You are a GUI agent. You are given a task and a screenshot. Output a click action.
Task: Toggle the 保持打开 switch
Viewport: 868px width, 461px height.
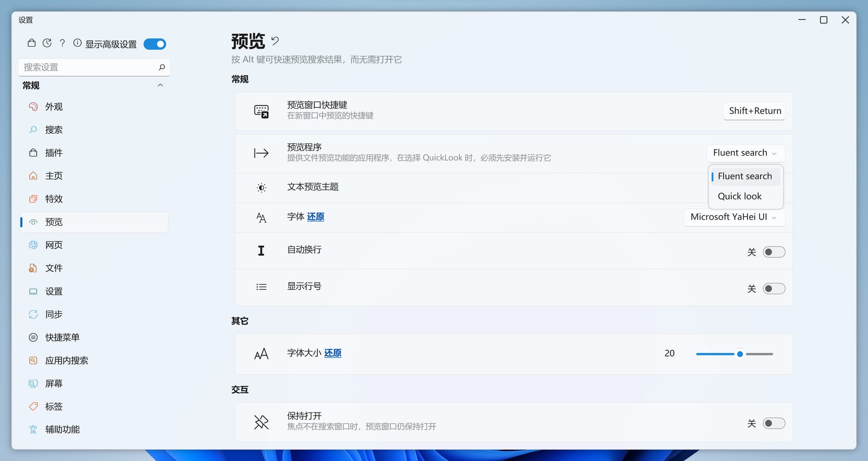(774, 423)
